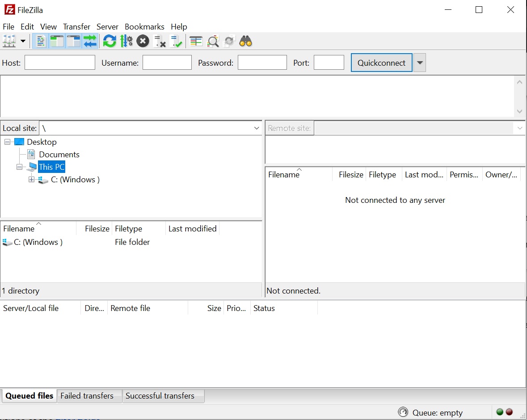Click the red activity indicator light
This screenshot has height=420, width=527.
coord(510,412)
